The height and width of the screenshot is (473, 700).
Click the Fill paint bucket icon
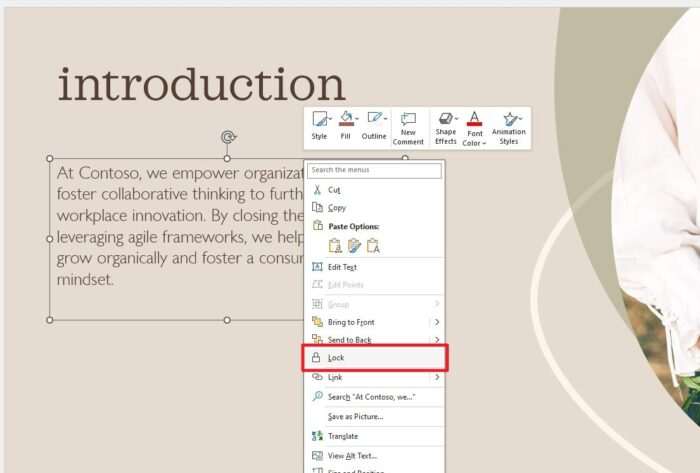[345, 119]
